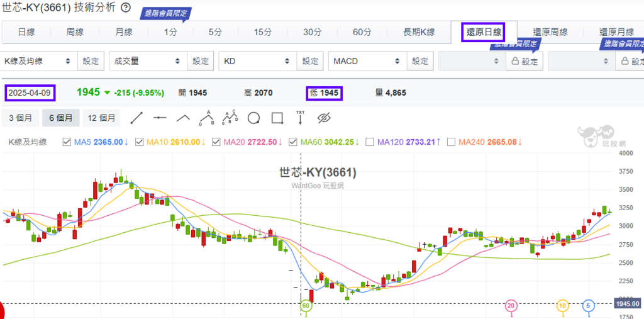
Task: Switch to the 還原周線 tab
Action: pos(550,32)
